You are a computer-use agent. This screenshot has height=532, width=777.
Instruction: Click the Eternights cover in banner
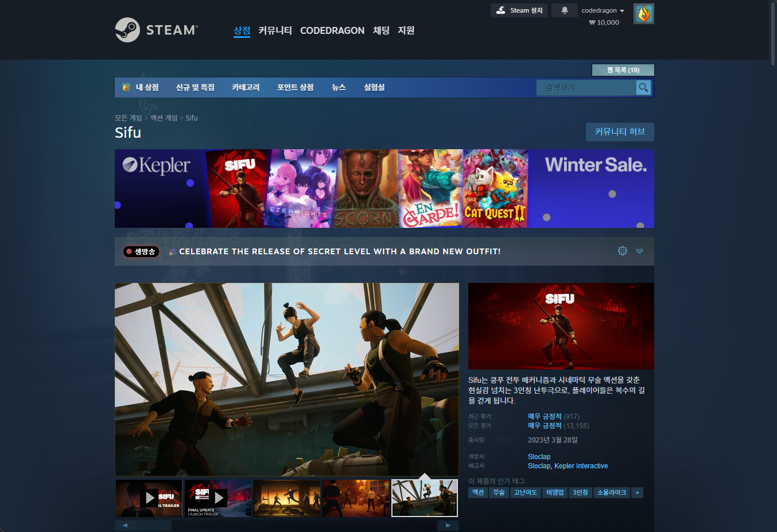click(302, 188)
